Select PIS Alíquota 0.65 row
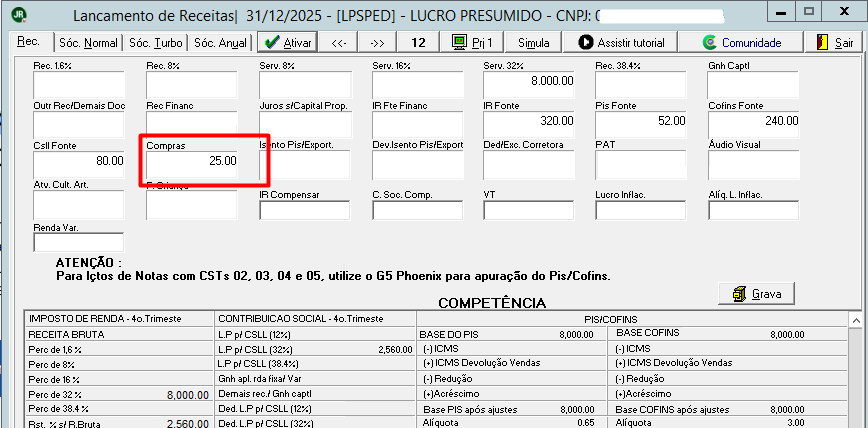 [512, 423]
